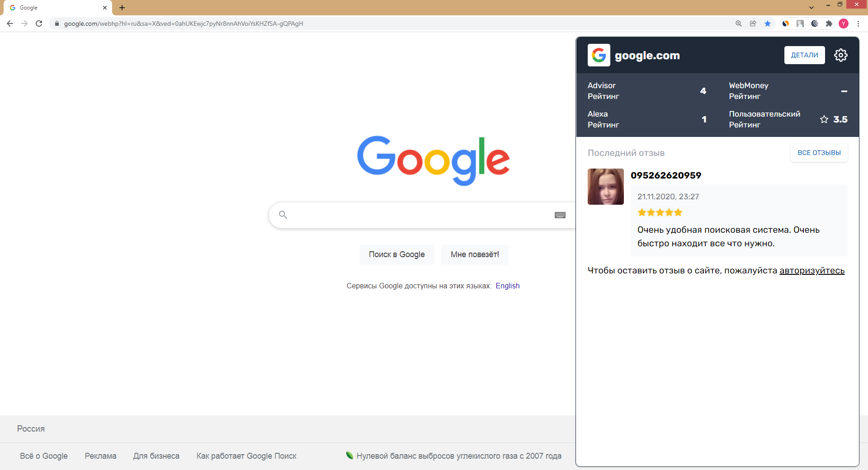Go back using browser back arrow
This screenshot has height=470, width=868.
coord(10,23)
